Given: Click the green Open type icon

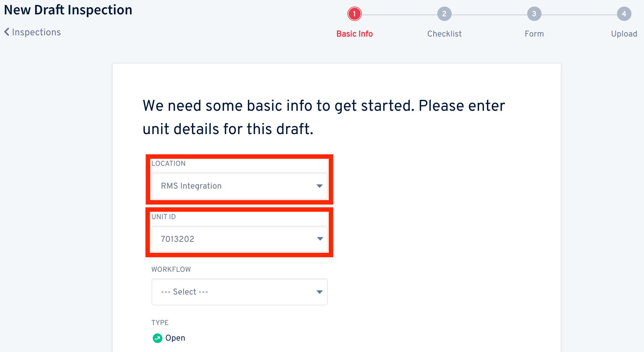Looking at the screenshot, I should tap(157, 338).
